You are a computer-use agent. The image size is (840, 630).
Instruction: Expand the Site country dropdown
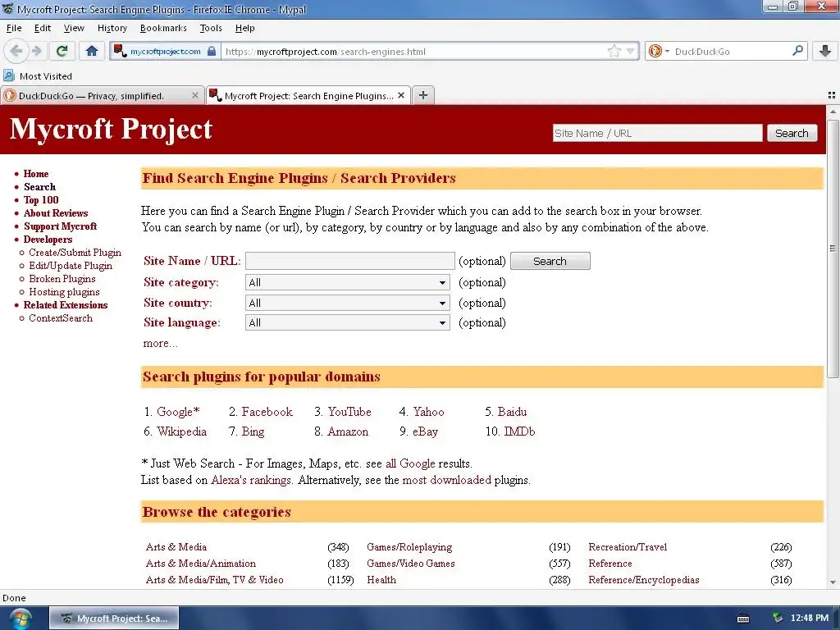pos(347,304)
